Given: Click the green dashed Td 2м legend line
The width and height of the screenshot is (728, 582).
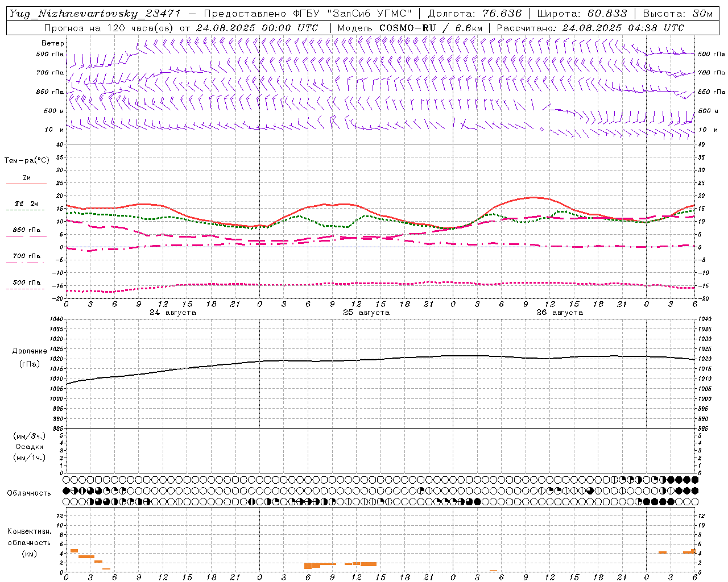Looking at the screenshot, I should point(26,210).
